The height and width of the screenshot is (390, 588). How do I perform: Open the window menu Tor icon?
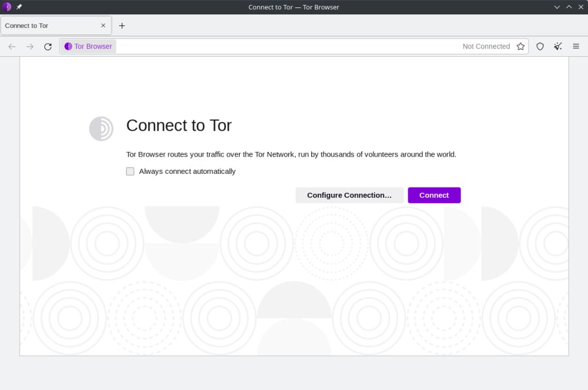pos(7,7)
